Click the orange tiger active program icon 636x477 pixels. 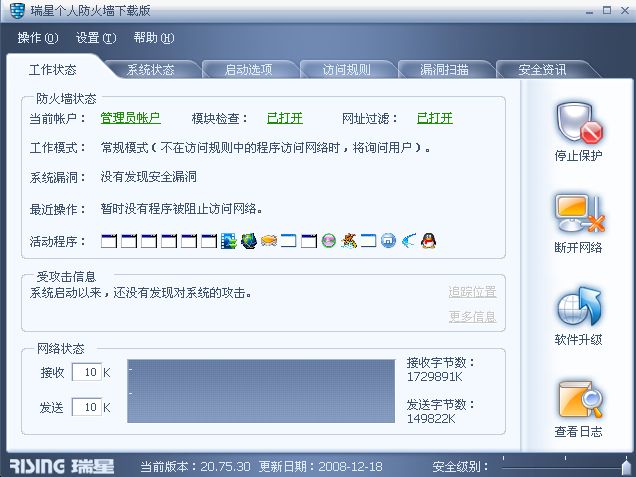[x=348, y=241]
